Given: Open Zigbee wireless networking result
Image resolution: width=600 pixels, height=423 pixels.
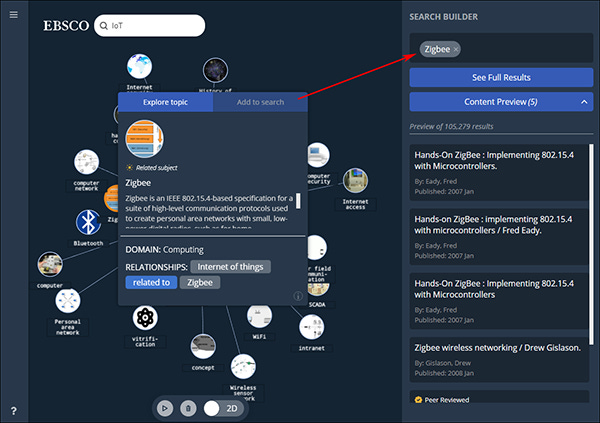Looking at the screenshot, I should 499,359.
